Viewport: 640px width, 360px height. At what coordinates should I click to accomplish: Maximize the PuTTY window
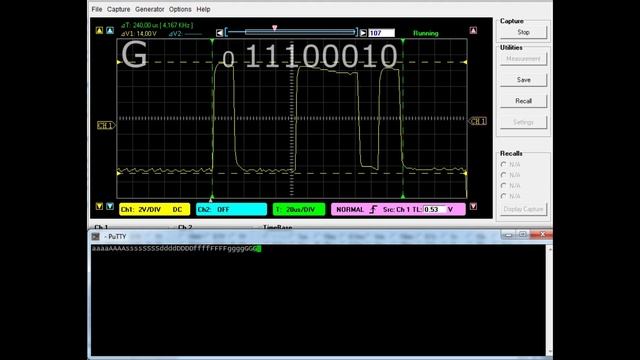click(x=523, y=235)
